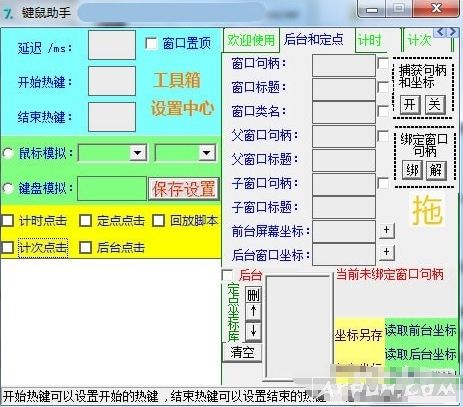Image resolution: width=463 pixels, height=407 pixels.
Task: Click the 绑 button to bind window handle
Action: [412, 170]
